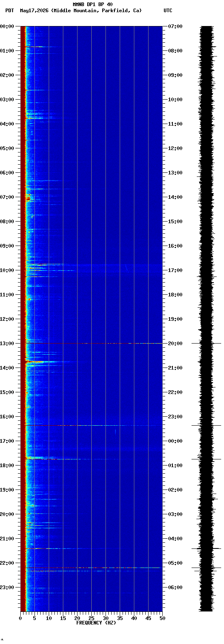Screen dimensions: 224x644
Task: Click the date text 'May17,2026'
Action: coord(34,11)
